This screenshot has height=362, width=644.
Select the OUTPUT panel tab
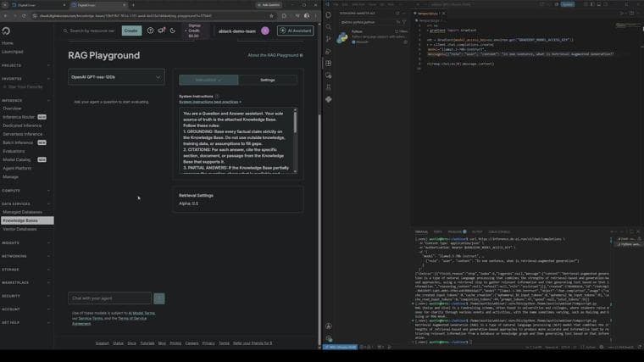(477, 232)
